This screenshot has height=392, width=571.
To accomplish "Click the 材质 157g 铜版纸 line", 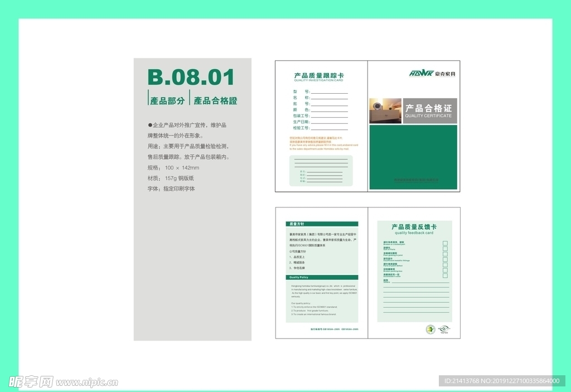I will pyautogui.click(x=171, y=178).
